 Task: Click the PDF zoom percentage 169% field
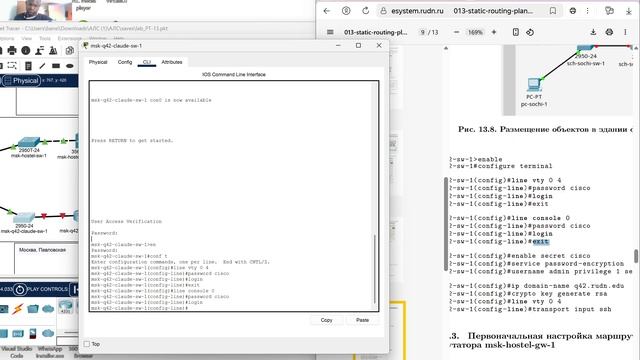(x=475, y=32)
